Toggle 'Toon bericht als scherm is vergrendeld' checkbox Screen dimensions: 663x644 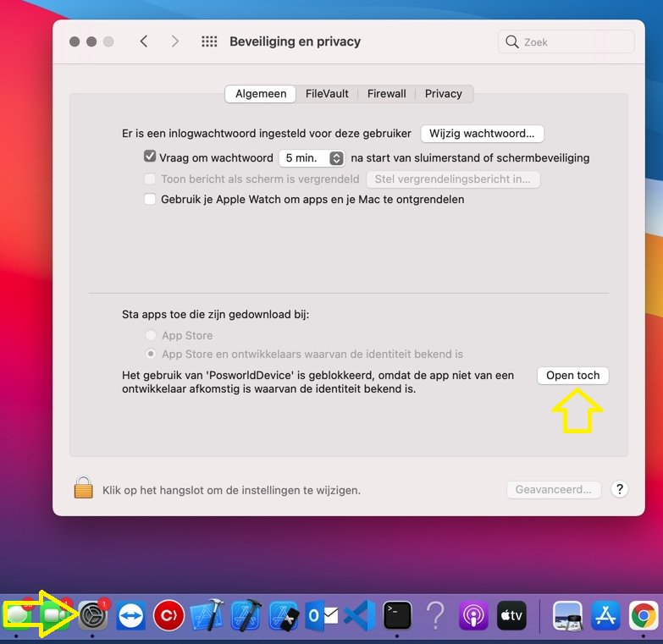pyautogui.click(x=150, y=179)
